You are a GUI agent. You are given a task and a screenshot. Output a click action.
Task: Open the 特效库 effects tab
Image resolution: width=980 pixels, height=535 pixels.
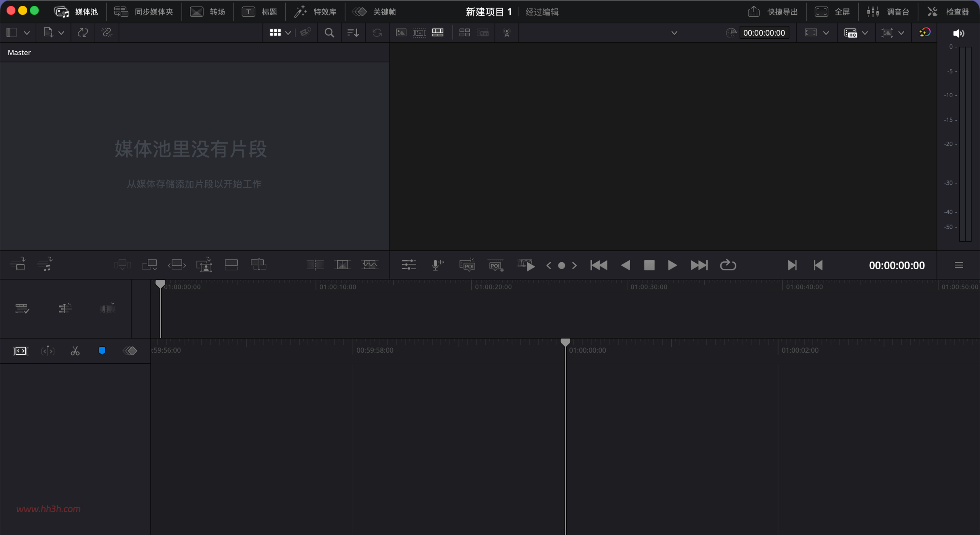pyautogui.click(x=315, y=12)
